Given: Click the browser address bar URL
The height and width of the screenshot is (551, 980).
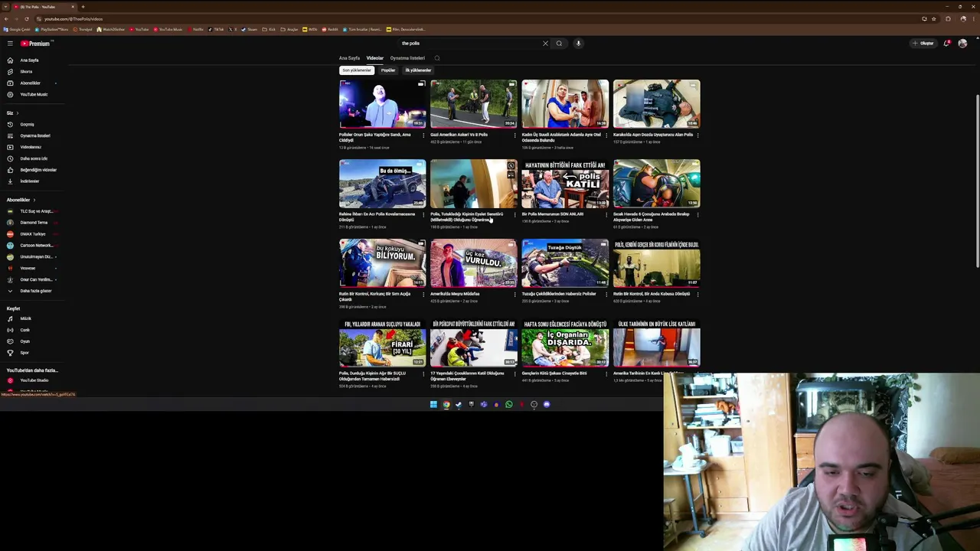Looking at the screenshot, I should point(73,18).
